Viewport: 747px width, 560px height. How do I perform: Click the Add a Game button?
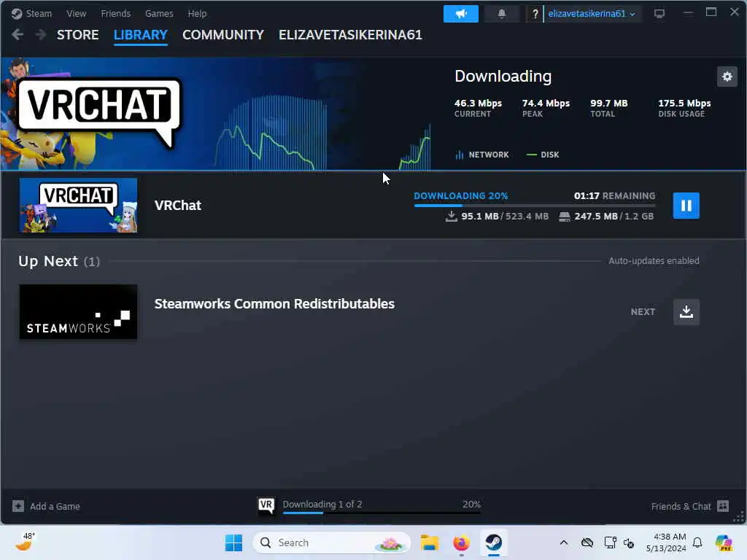[x=46, y=506]
